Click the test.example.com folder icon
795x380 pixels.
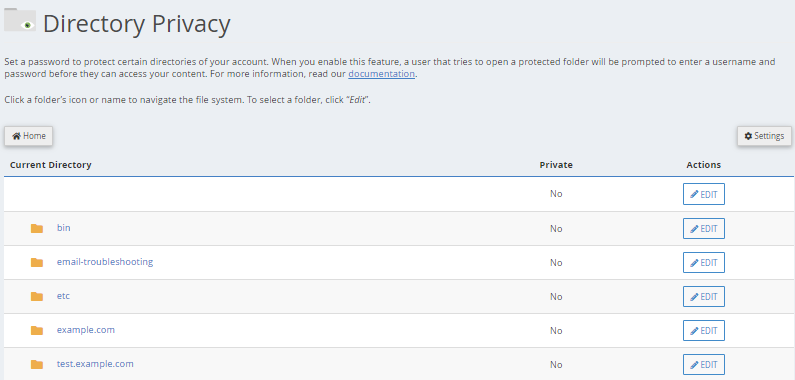coord(37,364)
